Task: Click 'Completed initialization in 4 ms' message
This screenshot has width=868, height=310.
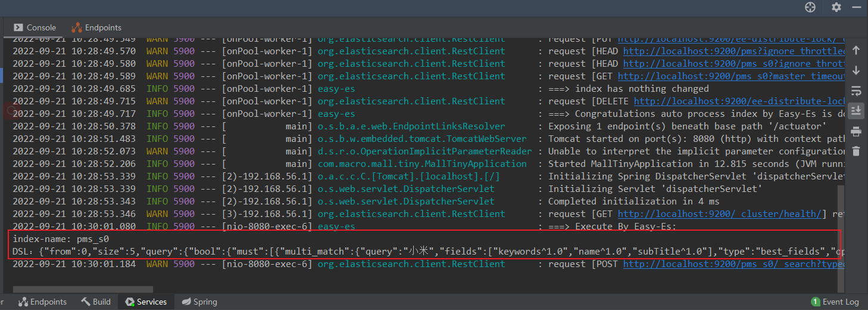Action: click(x=633, y=201)
